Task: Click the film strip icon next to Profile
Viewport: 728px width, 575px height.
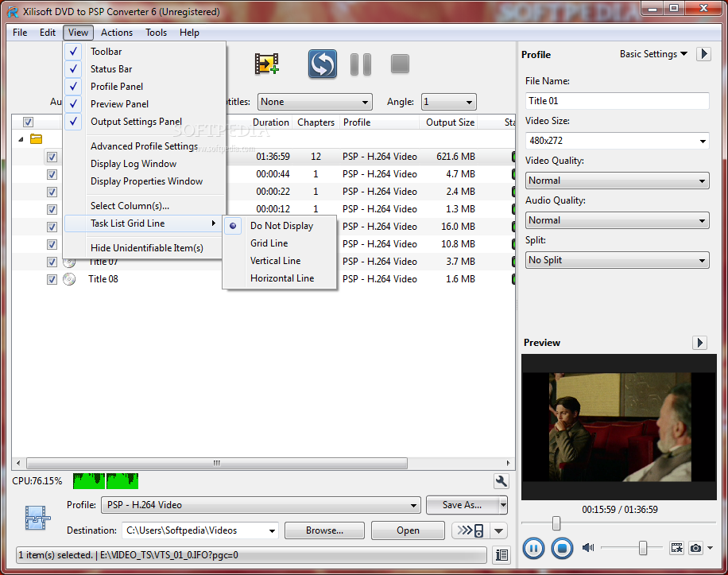Action: pyautogui.click(x=37, y=518)
